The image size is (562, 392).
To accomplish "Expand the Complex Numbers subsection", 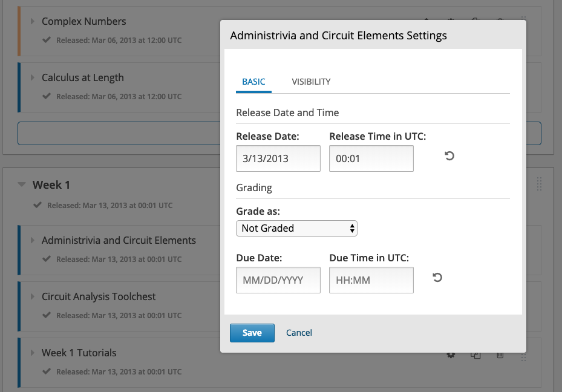I will pos(33,21).
